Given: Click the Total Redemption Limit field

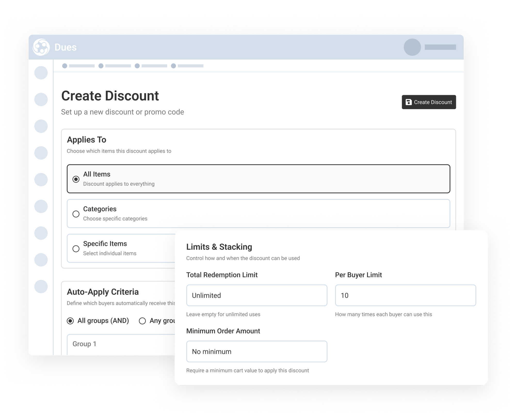Looking at the screenshot, I should [256, 295].
